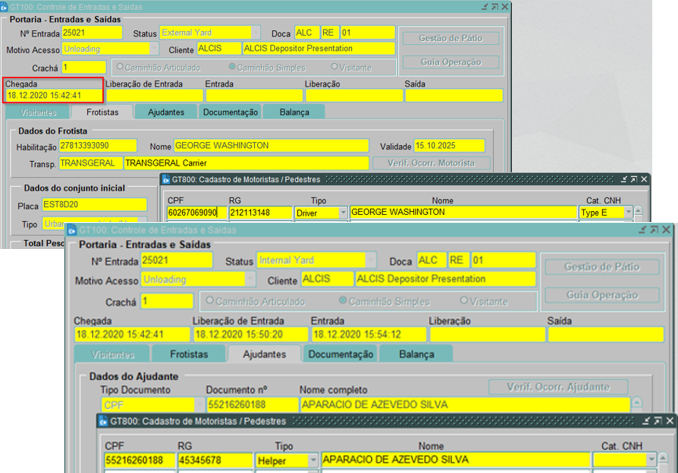Click the bottom GT800 window title icon
Screen dimensions: 678x473
tap(103, 421)
